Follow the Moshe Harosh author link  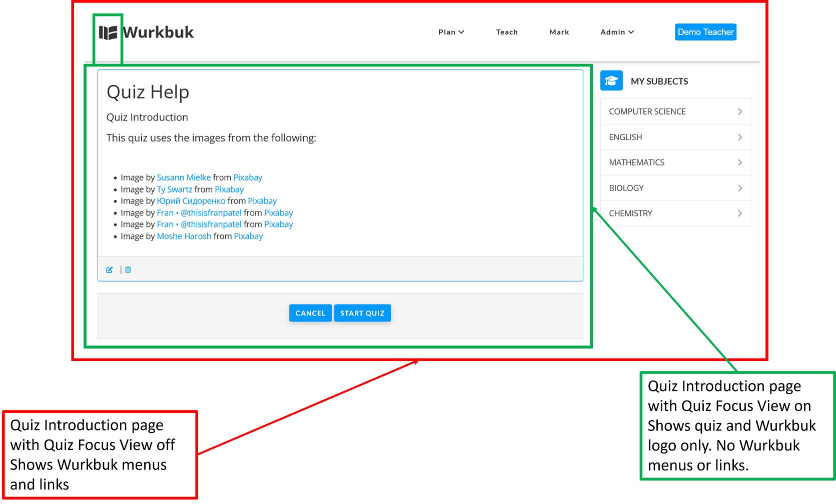coord(184,236)
